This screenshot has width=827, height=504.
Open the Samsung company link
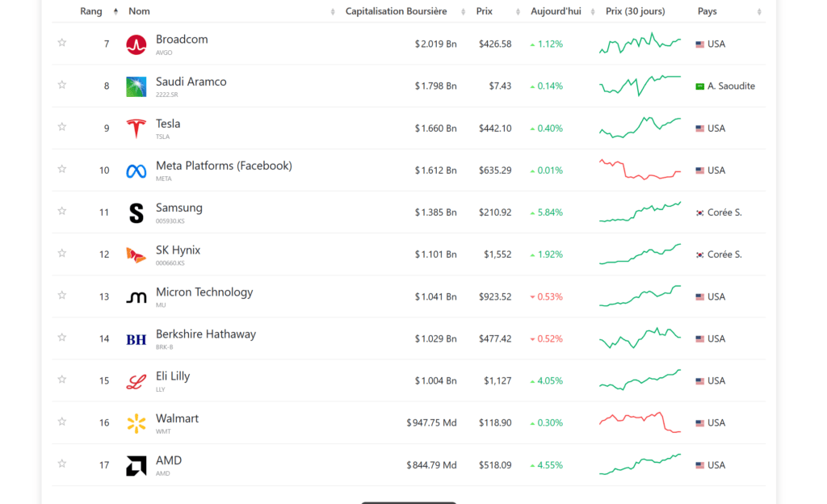[178, 208]
